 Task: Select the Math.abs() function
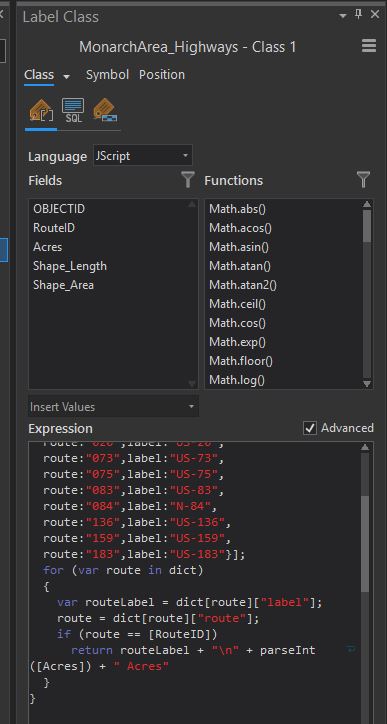tap(238, 209)
